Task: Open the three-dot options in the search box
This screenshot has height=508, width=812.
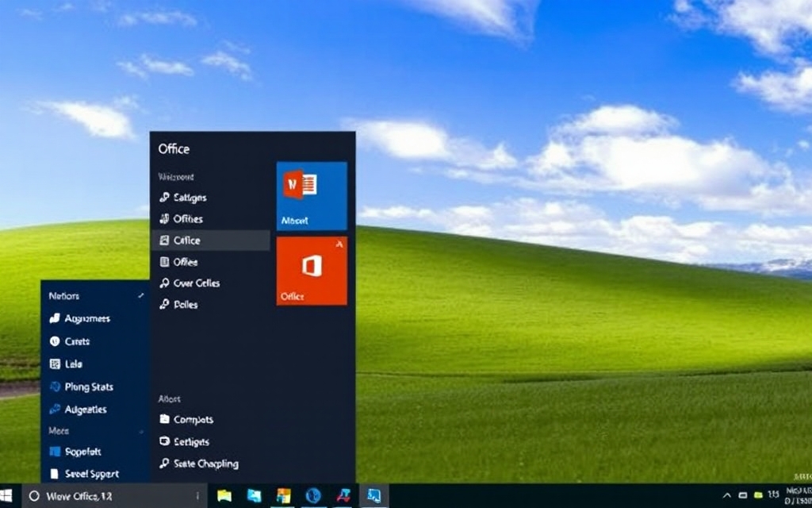Action: pyautogui.click(x=197, y=496)
